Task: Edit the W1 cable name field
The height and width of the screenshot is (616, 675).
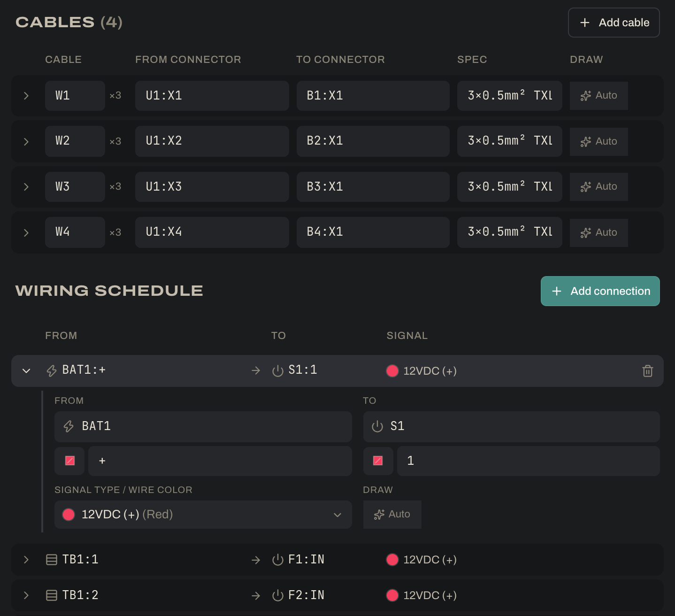Action: point(75,96)
